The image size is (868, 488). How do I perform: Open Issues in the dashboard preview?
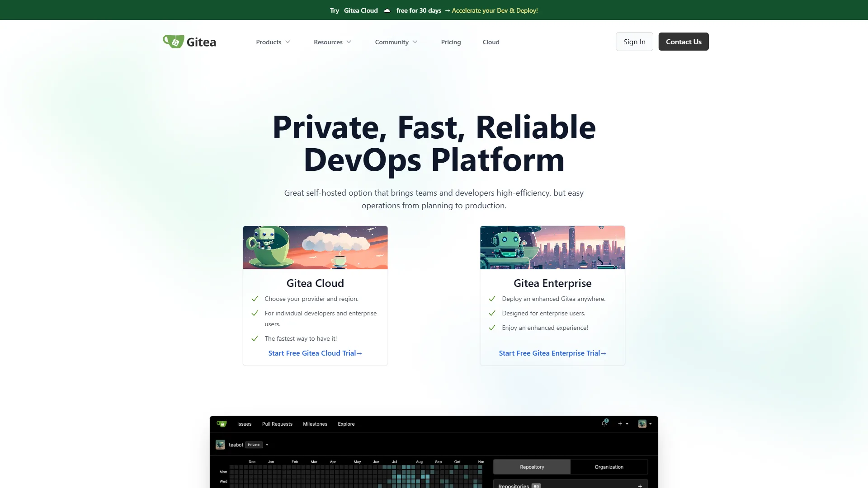coord(244,424)
